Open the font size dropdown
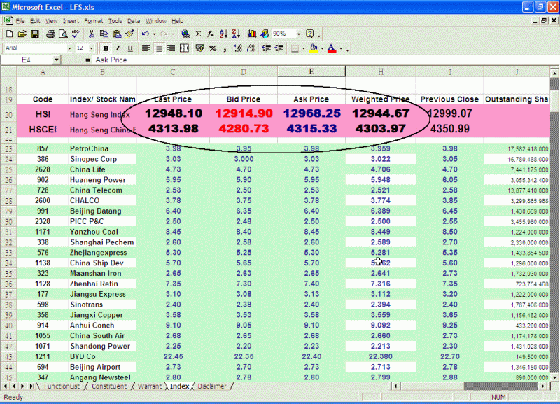The height and width of the screenshot is (404, 560). click(x=91, y=48)
